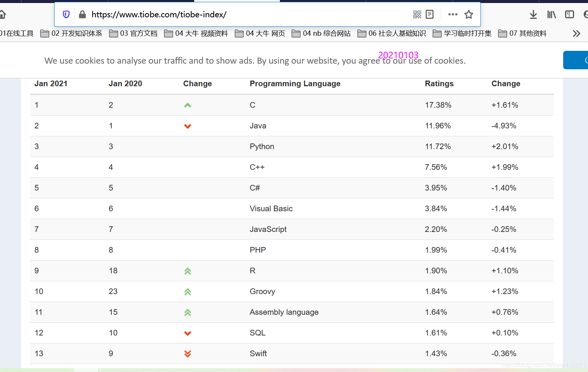Select the JavaScript language cell

coord(268,229)
